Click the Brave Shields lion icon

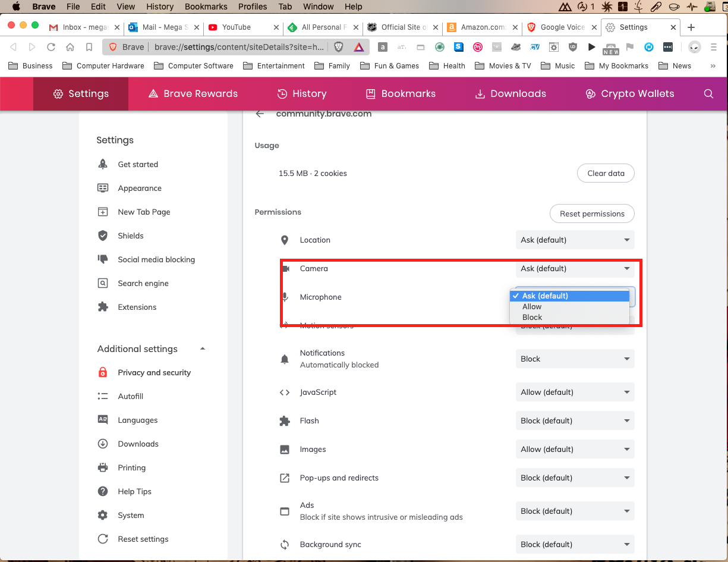click(x=339, y=47)
